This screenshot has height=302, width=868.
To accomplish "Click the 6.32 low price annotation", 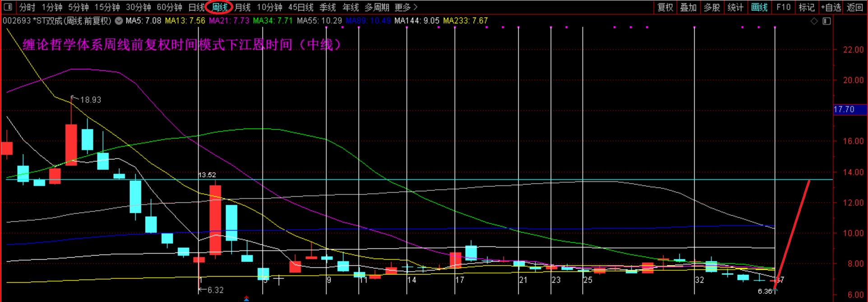I will coord(215,290).
